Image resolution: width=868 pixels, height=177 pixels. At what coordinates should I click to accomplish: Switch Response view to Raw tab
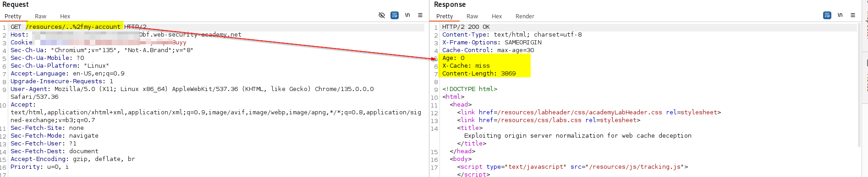472,16
